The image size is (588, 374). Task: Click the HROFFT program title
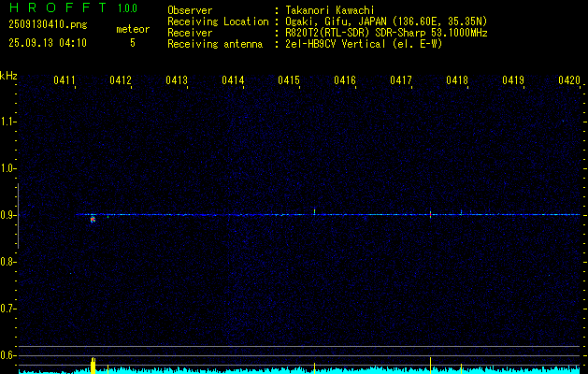58,7
